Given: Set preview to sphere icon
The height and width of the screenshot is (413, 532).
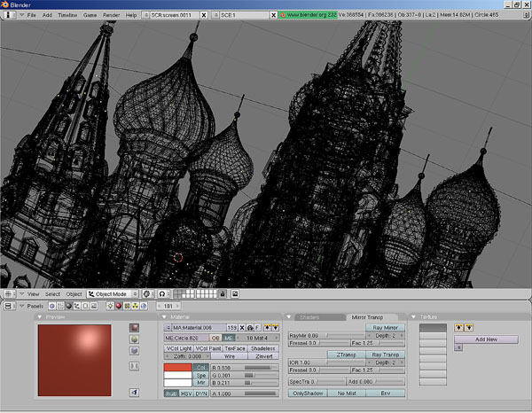Looking at the screenshot, I should (x=135, y=339).
